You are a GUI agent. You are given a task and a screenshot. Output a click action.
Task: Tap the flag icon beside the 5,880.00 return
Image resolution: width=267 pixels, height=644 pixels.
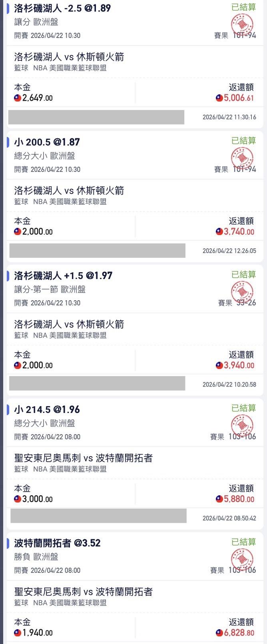coord(219,499)
